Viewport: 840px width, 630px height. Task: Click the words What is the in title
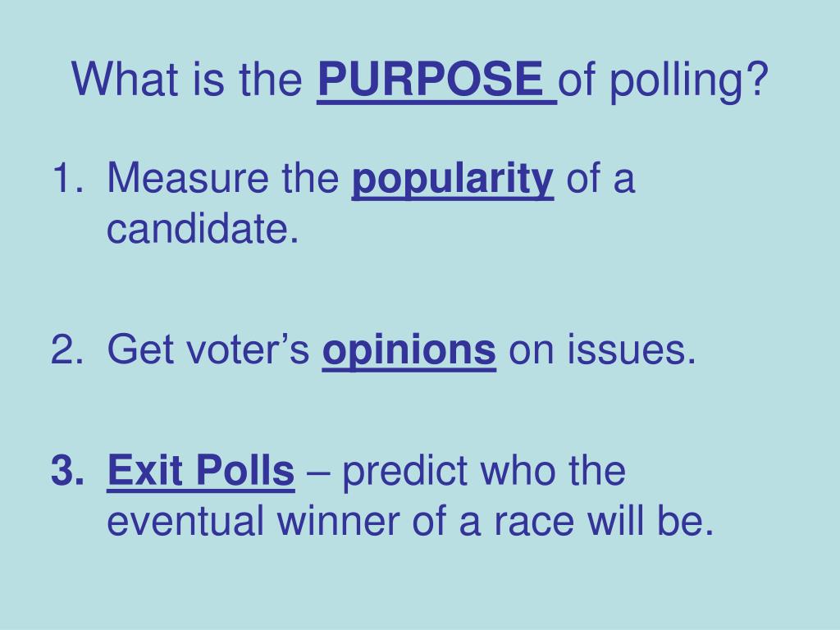[187, 80]
